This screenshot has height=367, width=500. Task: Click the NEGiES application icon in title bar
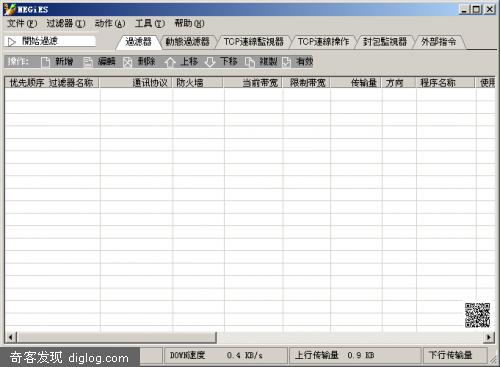10,9
